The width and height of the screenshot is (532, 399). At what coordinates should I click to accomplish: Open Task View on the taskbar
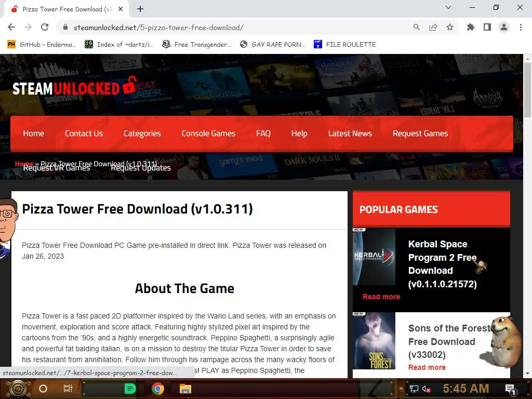coord(68,389)
